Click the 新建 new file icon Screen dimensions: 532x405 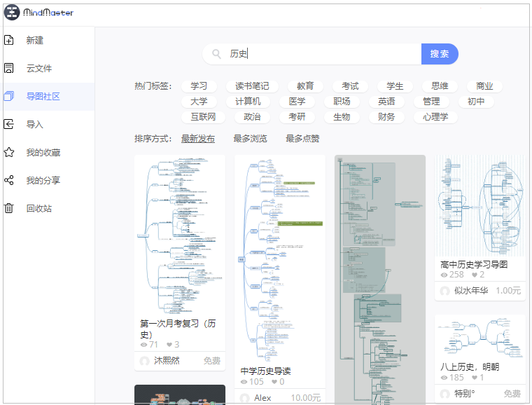9,41
